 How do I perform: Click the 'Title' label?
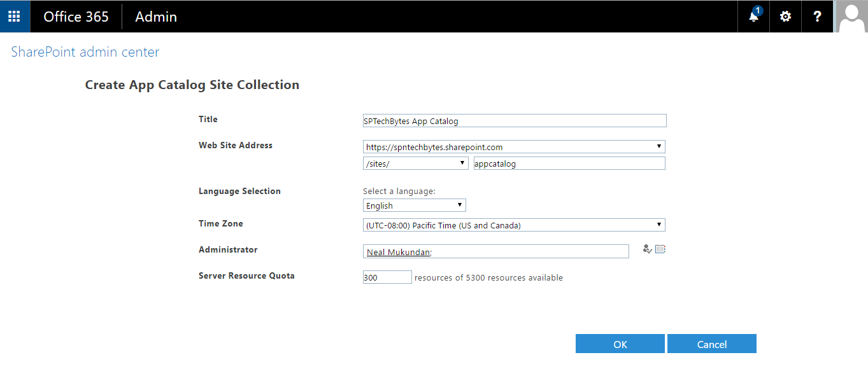208,119
